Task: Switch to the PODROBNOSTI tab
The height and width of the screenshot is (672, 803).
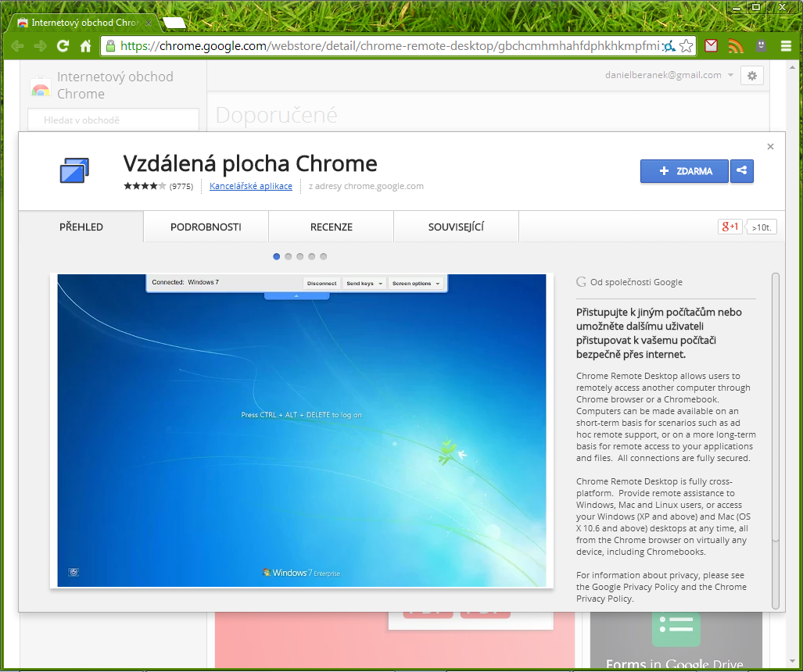Action: pyautogui.click(x=206, y=227)
